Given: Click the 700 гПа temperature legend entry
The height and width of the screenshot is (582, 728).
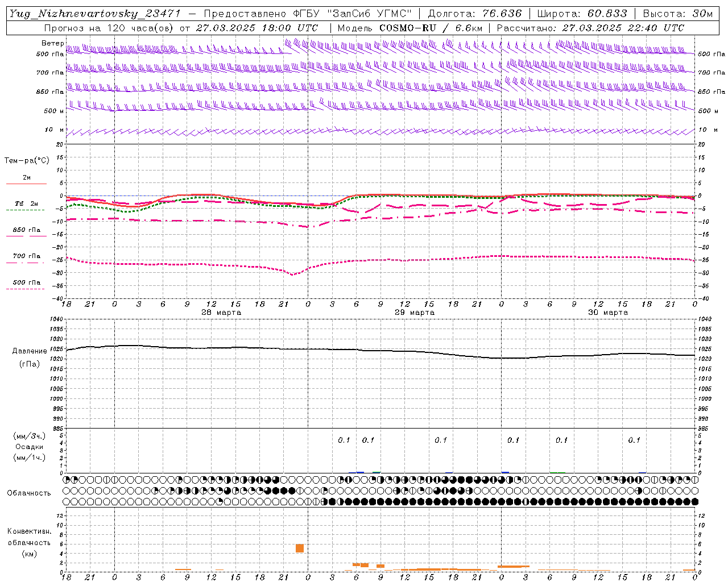Looking at the screenshot, I should pos(27,256).
